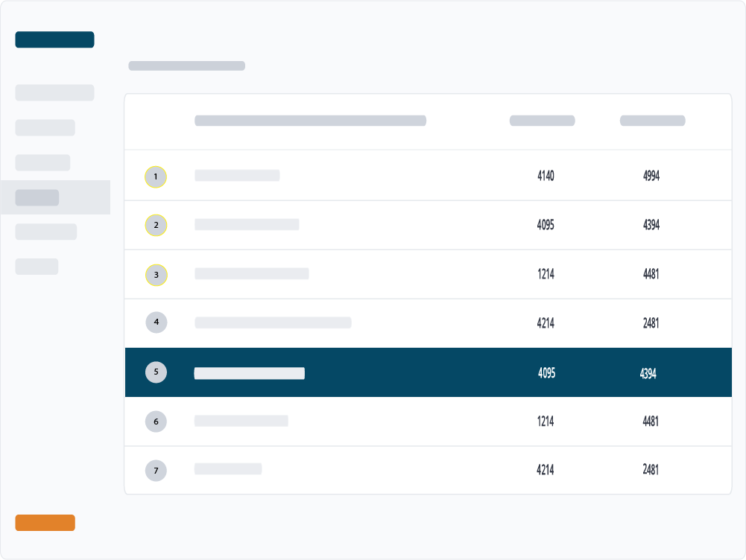Viewport: 746px width, 560px height.
Task: Click the gray rank 4 badge
Action: click(x=156, y=322)
